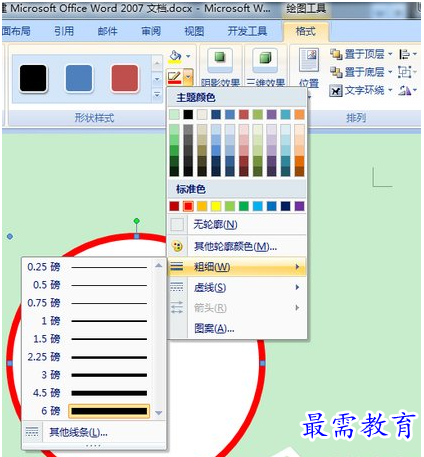
Task: Select 3 磅 line weight
Action: tap(87, 375)
